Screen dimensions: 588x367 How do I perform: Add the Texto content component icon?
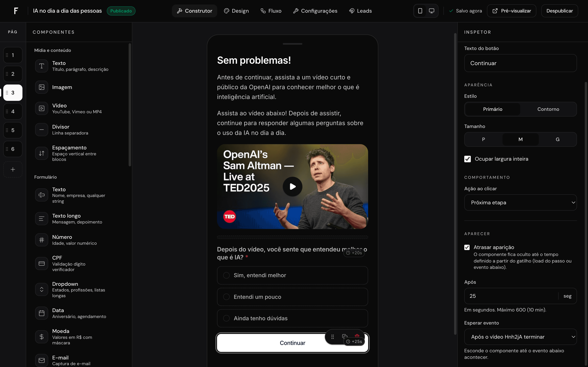(x=41, y=66)
